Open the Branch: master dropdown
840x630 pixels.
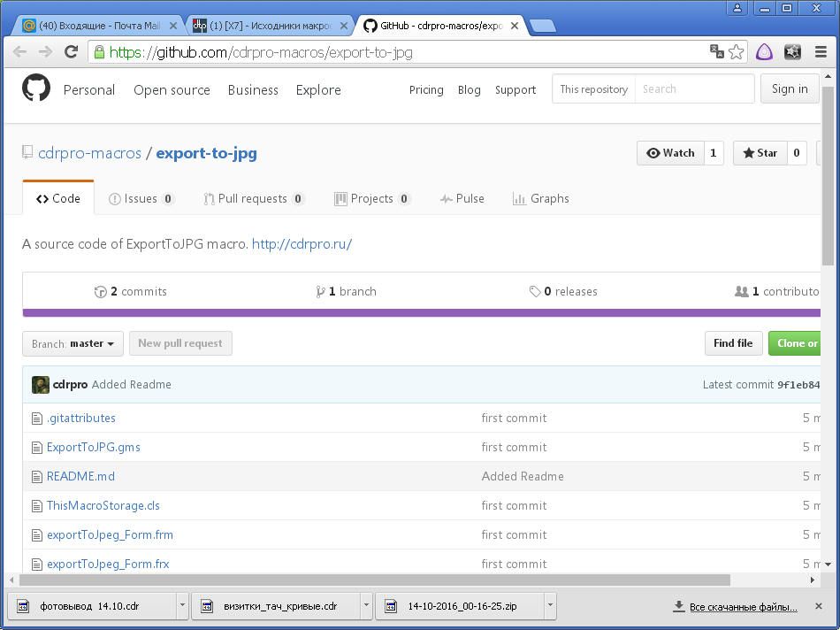(x=73, y=343)
